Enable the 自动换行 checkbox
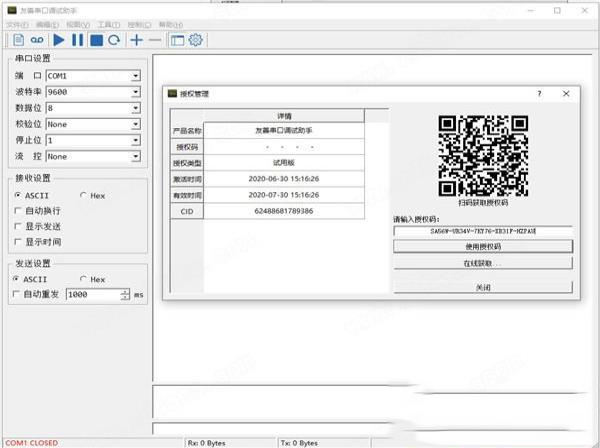 pyautogui.click(x=16, y=211)
